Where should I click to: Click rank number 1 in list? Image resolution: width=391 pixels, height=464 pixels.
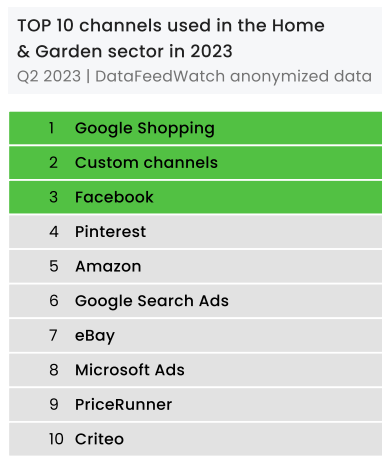click(52, 128)
